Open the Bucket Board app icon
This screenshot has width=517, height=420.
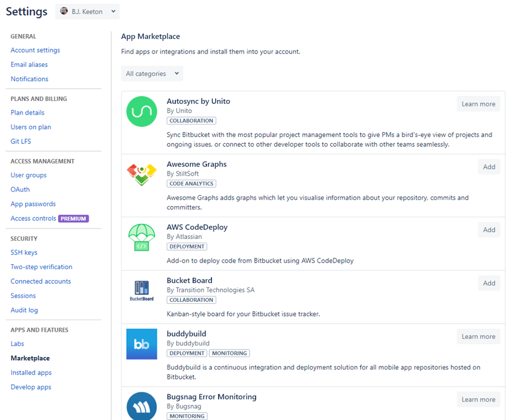click(142, 290)
